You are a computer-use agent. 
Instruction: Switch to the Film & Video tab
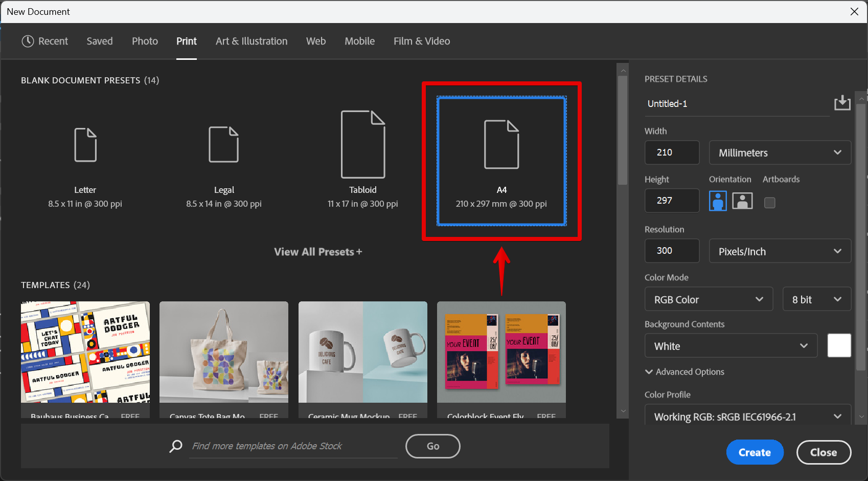[422, 41]
